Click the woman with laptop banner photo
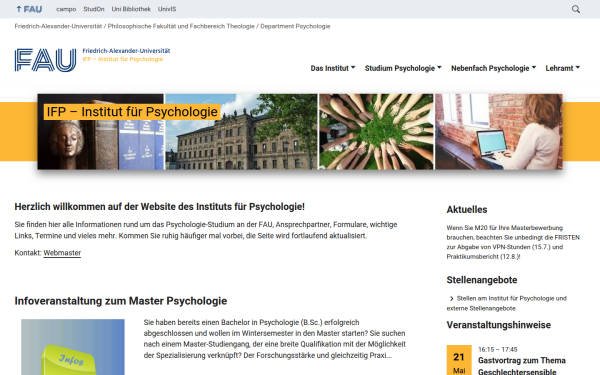Screen dimensions: 600x375 pyautogui.click(x=499, y=132)
